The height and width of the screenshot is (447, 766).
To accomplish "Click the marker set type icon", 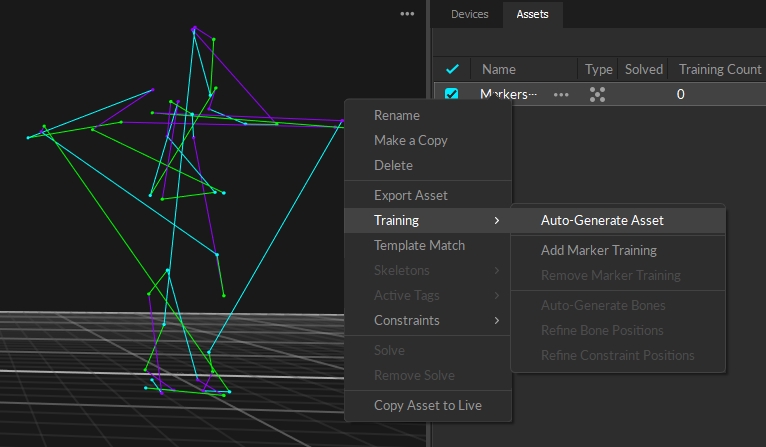I will [598, 94].
